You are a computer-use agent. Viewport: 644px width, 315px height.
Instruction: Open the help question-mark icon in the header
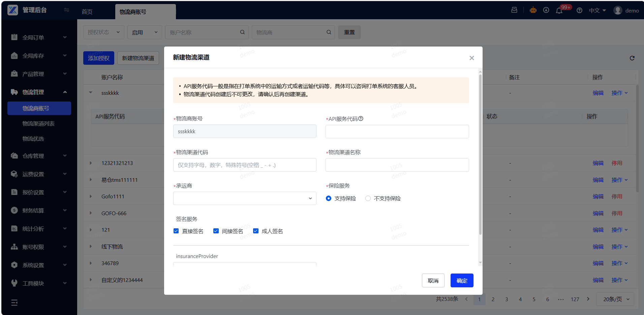click(579, 10)
